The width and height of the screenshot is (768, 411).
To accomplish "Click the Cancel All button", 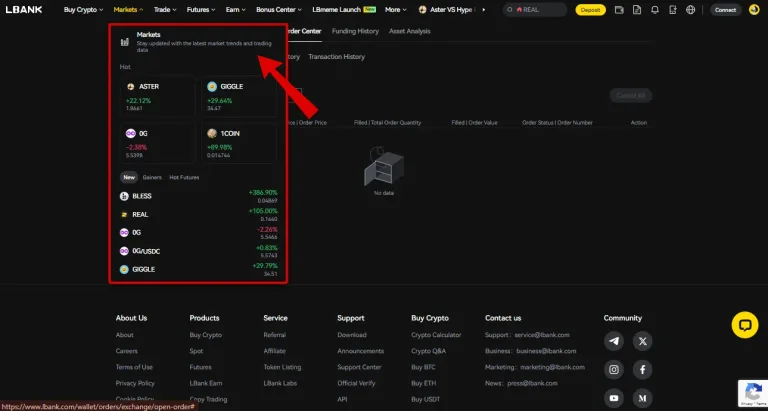I will coord(631,96).
